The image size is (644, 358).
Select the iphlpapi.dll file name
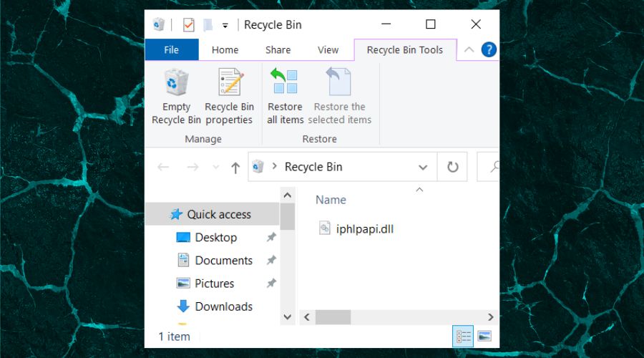click(365, 229)
